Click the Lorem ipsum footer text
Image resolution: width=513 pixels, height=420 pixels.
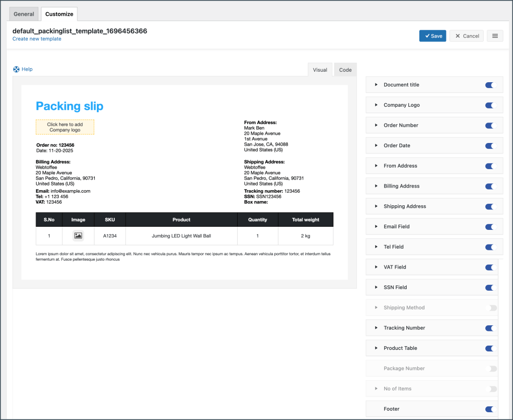pyautogui.click(x=183, y=256)
